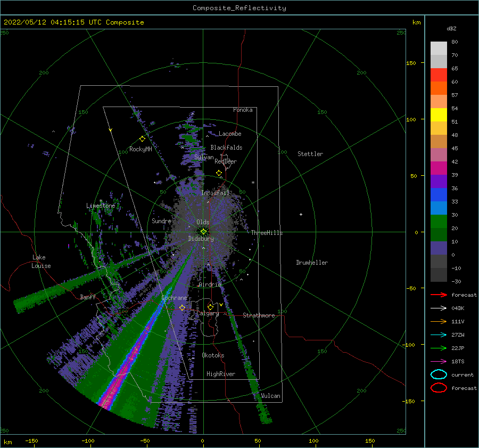
Task: Click the RedDeer city label
Action: pos(226,161)
